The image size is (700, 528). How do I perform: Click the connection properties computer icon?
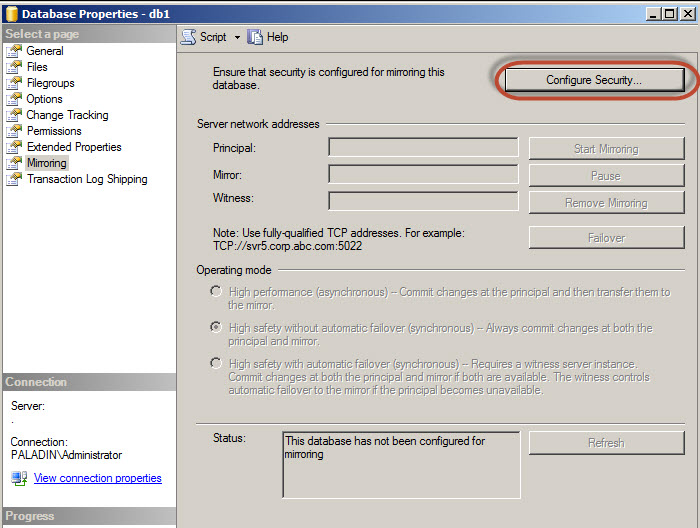click(x=19, y=478)
